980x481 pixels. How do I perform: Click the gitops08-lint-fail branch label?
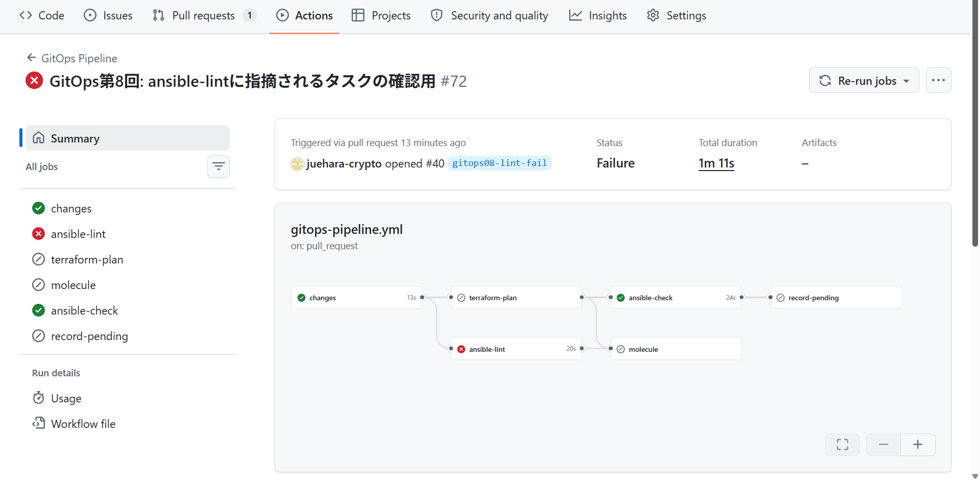pos(499,163)
